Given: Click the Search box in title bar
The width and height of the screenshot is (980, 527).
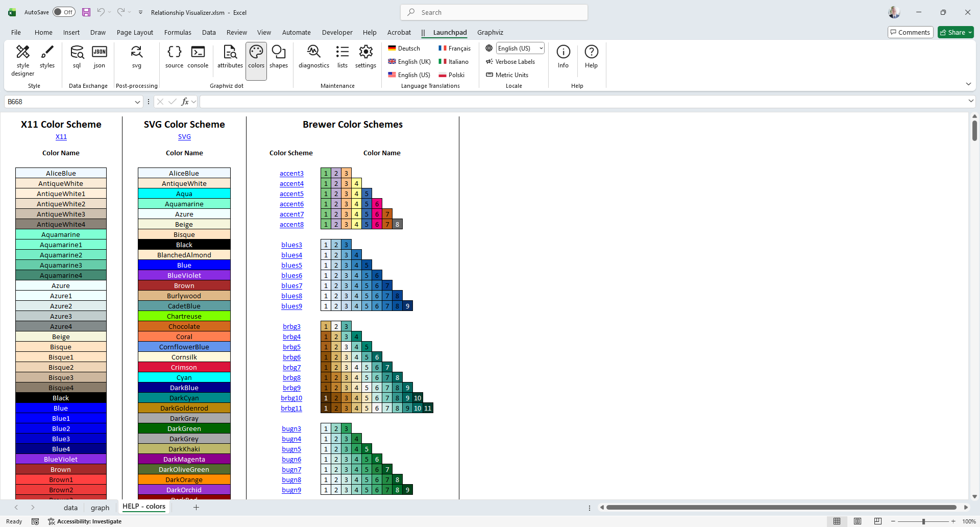Looking at the screenshot, I should point(494,12).
